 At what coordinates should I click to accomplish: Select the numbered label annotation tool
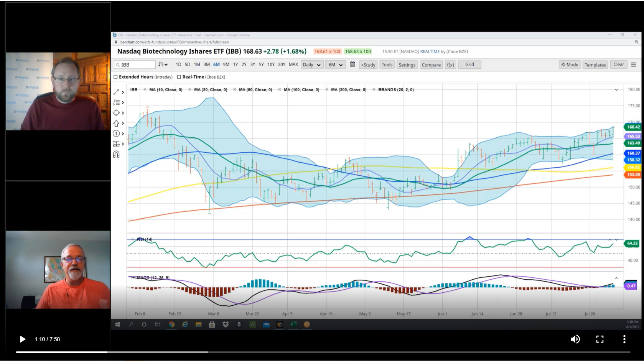[x=116, y=134]
